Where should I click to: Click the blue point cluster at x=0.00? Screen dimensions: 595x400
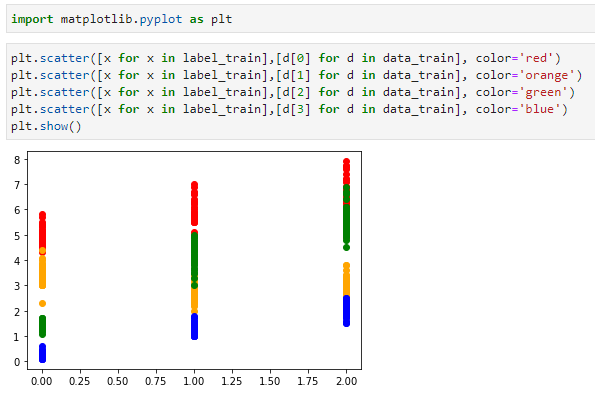[x=42, y=353]
